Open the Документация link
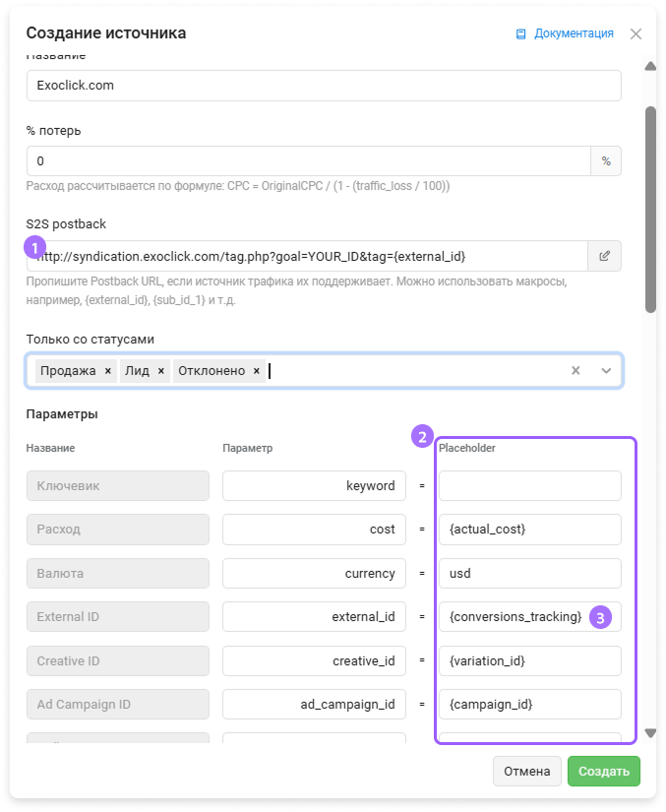666x812 pixels. click(x=565, y=33)
